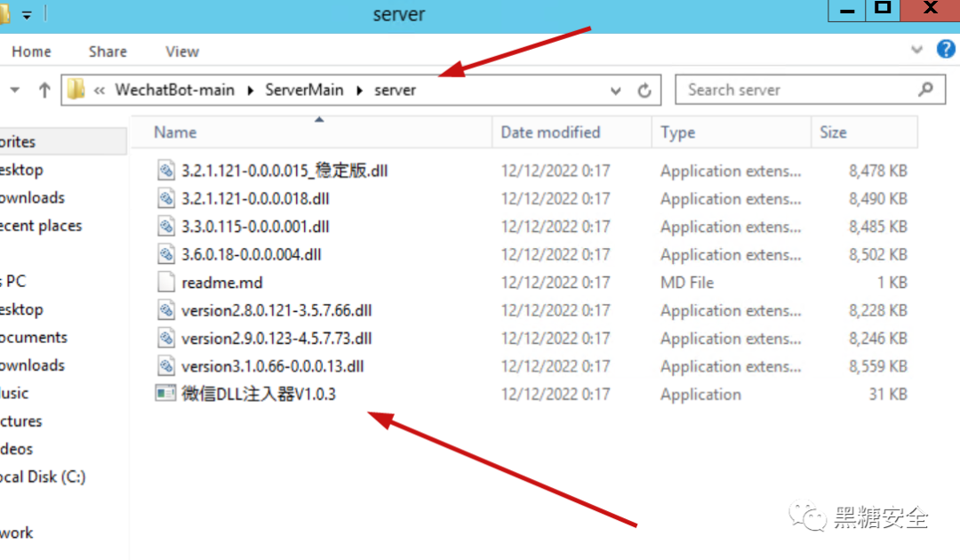The width and height of the screenshot is (960, 560).
Task: Open Network in navigation pane
Action: coord(17,532)
